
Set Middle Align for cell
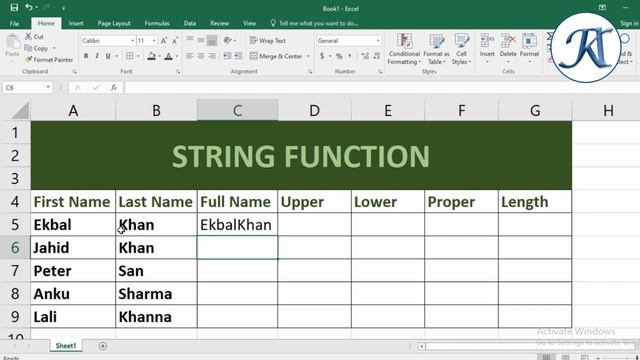(201, 40)
